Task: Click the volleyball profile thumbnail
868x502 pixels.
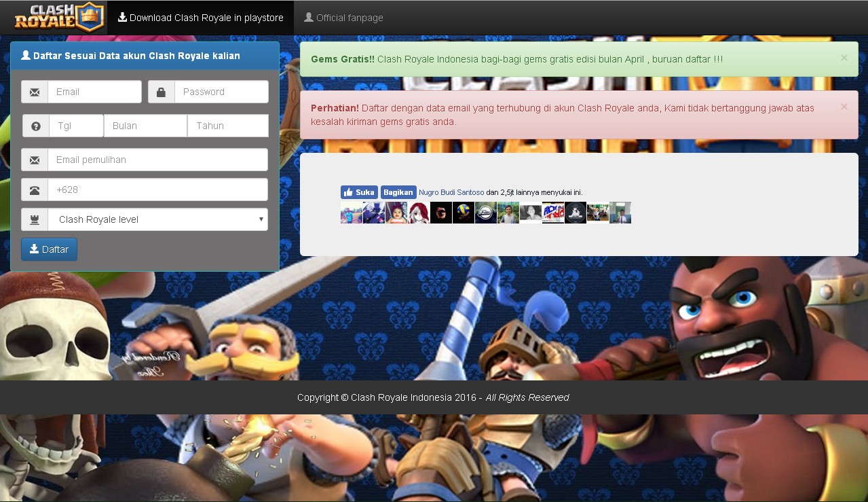Action: pos(464,213)
